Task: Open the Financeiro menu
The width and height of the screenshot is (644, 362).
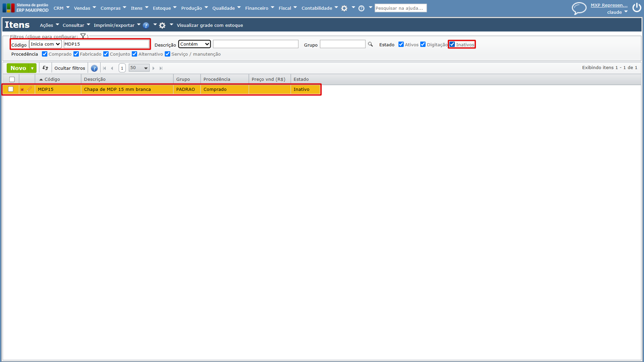Action: pyautogui.click(x=260, y=8)
